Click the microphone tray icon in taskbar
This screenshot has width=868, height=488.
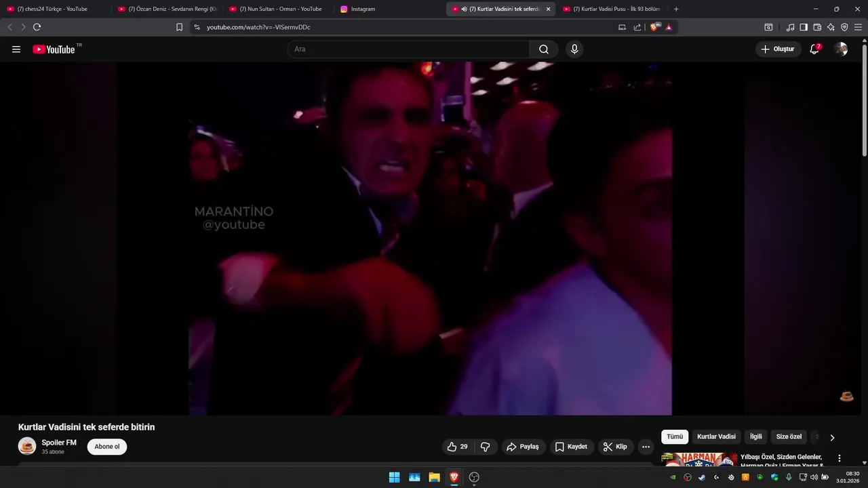click(x=789, y=477)
